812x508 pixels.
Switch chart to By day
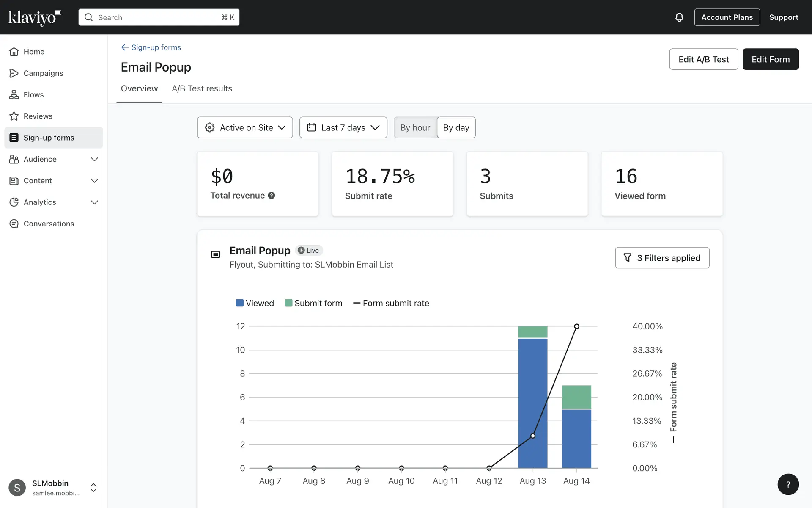pos(456,128)
